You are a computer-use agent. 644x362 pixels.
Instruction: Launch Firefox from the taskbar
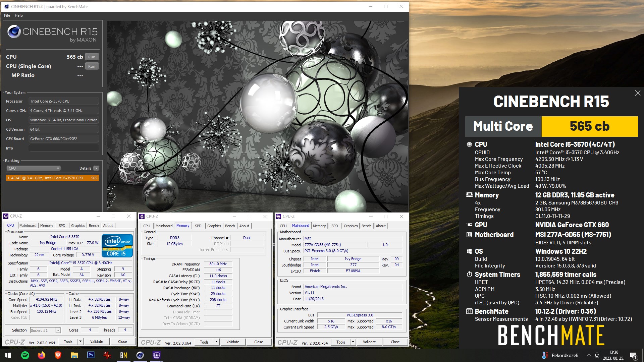click(42, 355)
